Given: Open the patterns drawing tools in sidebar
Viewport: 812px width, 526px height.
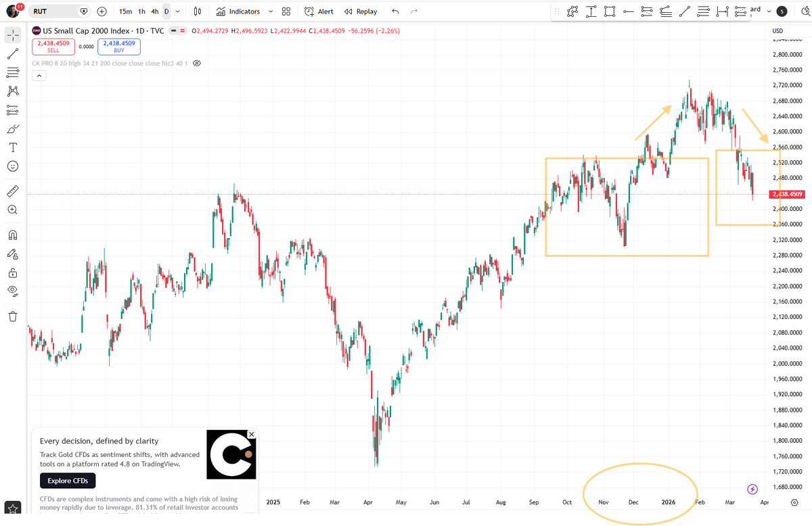Looking at the screenshot, I should [x=13, y=91].
